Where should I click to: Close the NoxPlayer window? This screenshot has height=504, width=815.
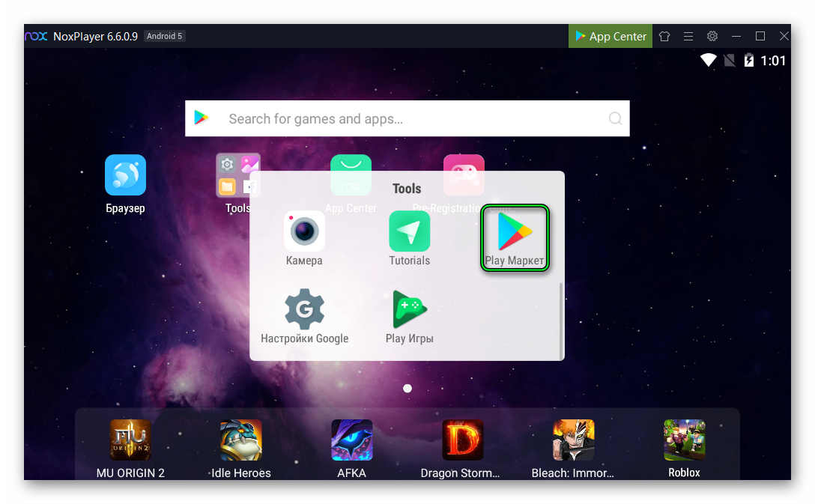[784, 37]
